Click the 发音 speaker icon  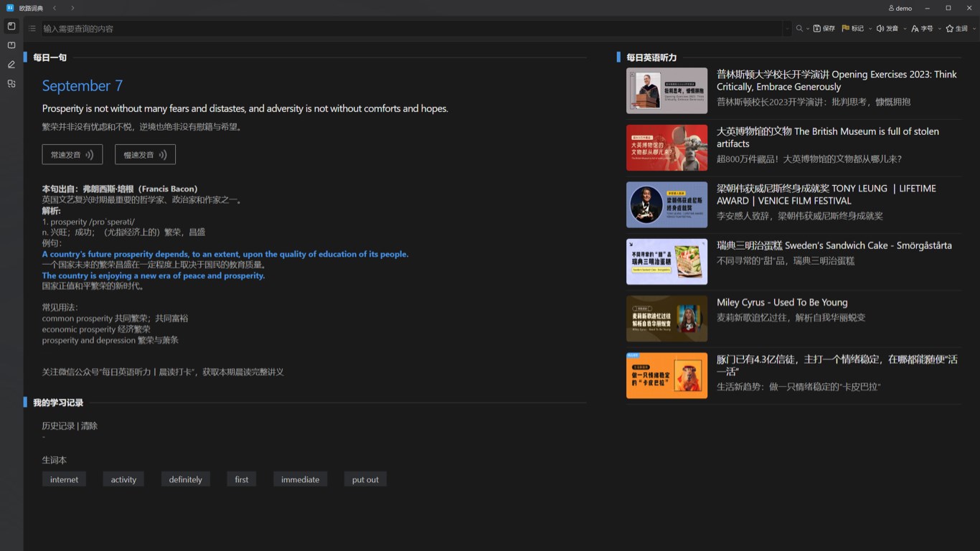(882, 28)
